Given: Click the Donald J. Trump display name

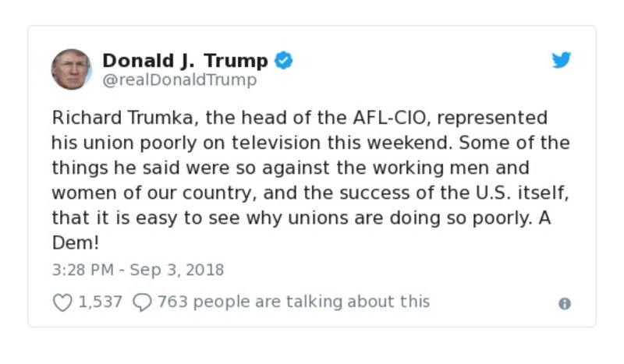Looking at the screenshot, I should pos(185,60).
